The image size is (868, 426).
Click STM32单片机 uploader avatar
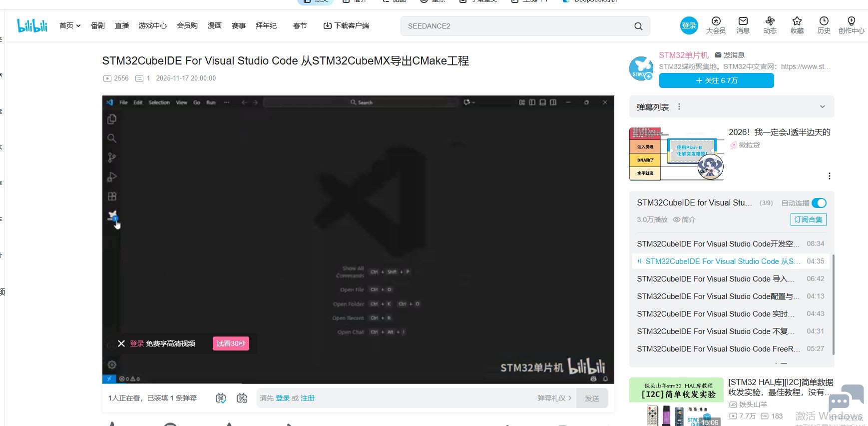pyautogui.click(x=641, y=68)
